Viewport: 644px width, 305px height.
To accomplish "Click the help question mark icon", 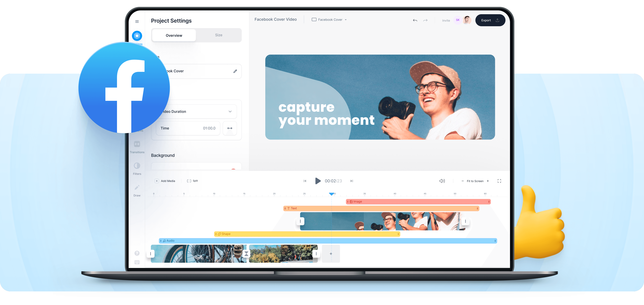I will coord(137,253).
